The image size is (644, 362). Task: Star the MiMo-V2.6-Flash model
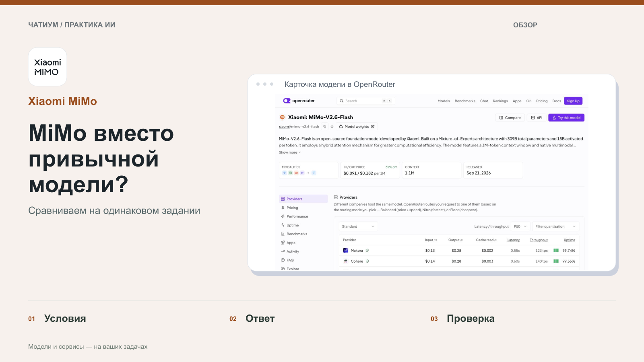(332, 126)
